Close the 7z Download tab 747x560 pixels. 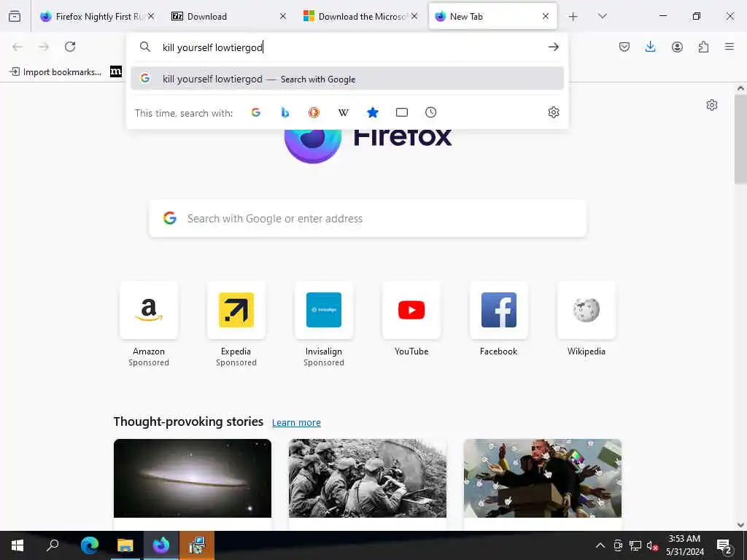(x=283, y=16)
